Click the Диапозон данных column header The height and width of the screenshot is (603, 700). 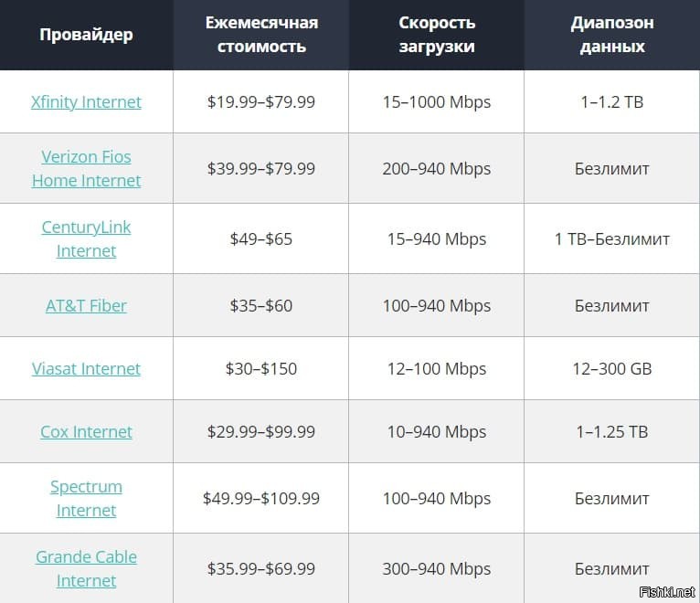coord(612,35)
